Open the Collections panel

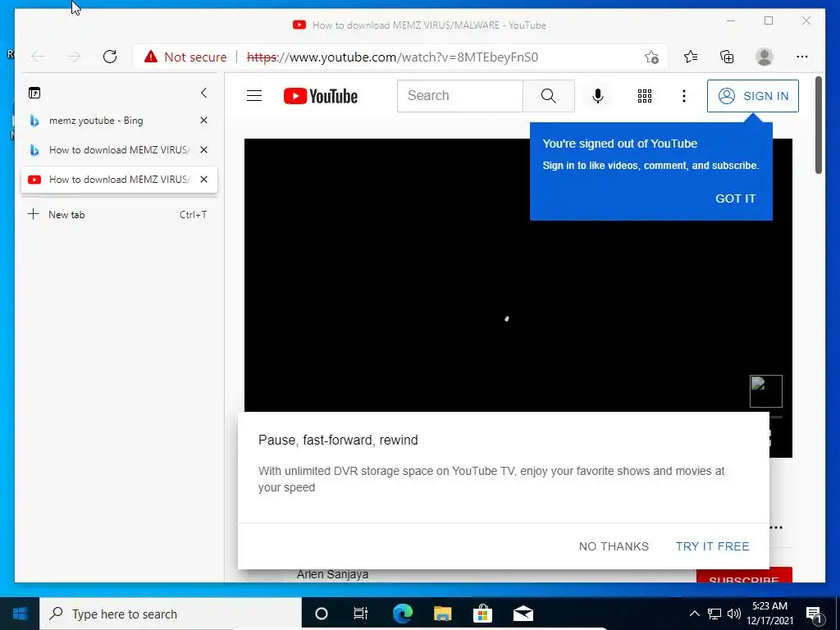pos(727,57)
